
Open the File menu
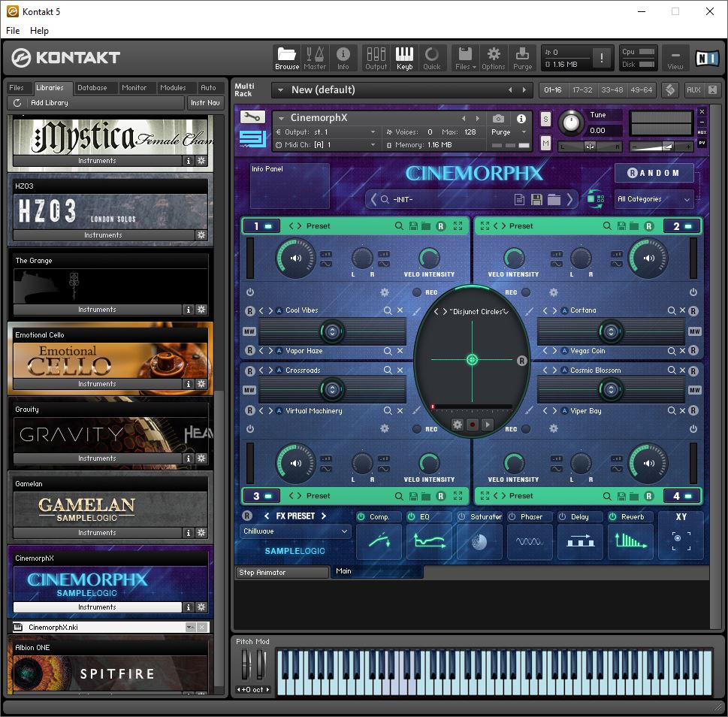click(13, 31)
